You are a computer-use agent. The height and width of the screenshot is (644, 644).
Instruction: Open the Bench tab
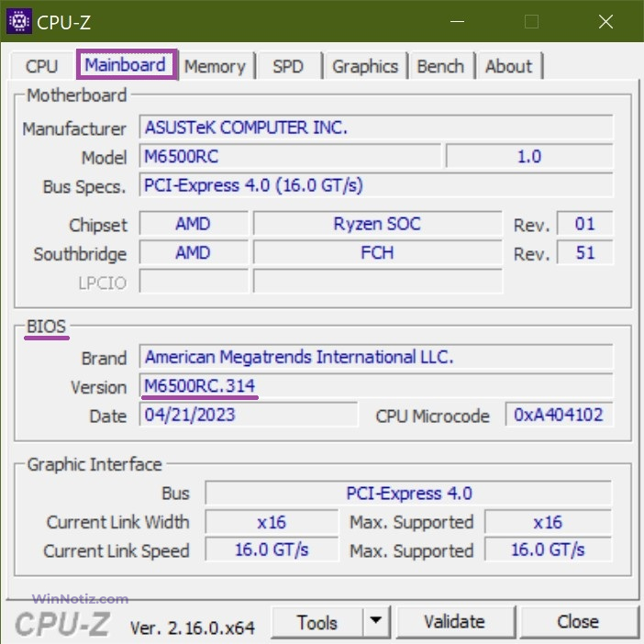click(439, 66)
